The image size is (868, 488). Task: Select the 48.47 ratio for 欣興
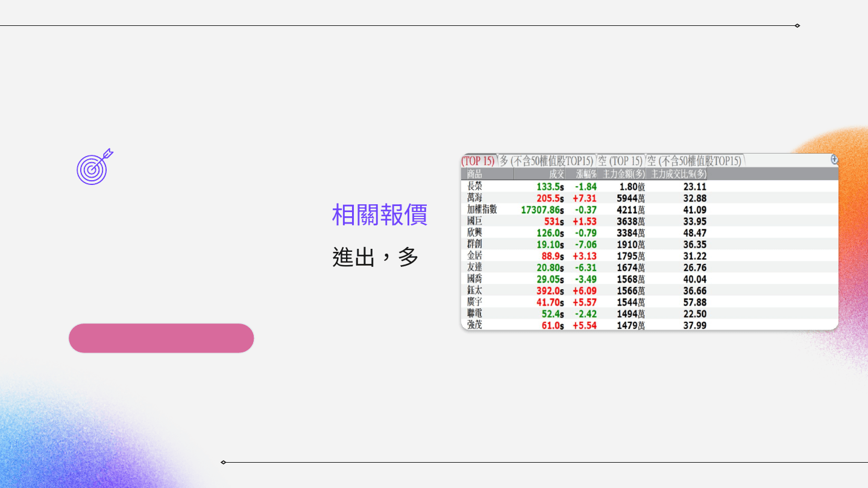coord(694,233)
